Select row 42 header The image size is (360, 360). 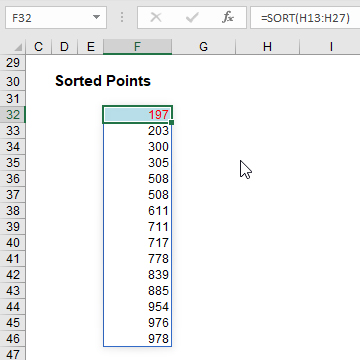[13, 275]
